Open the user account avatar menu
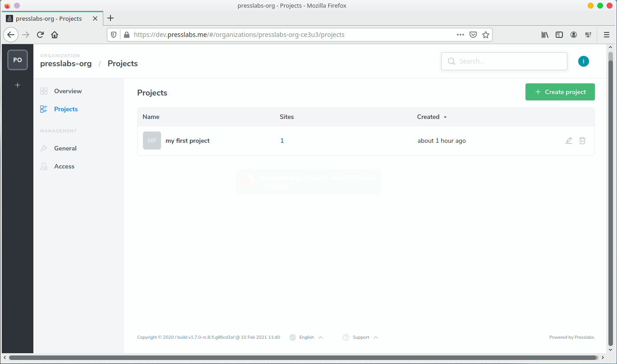 point(584,61)
